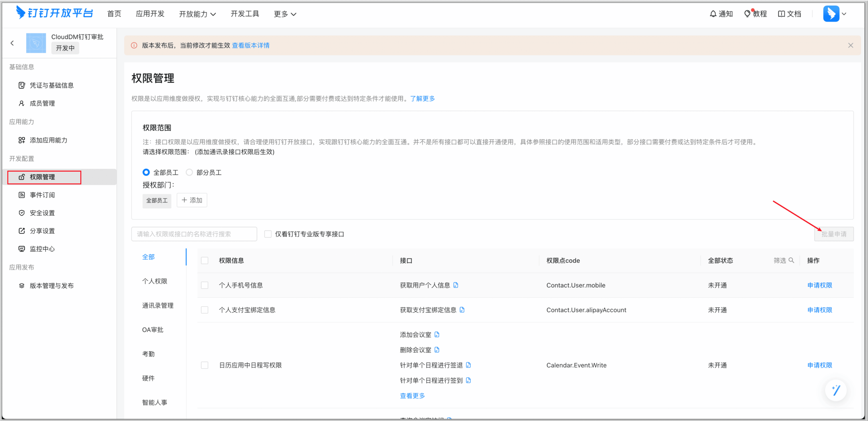Open doc icon beside 添加会议室
Viewport: 868px width, 421px height.
click(437, 334)
